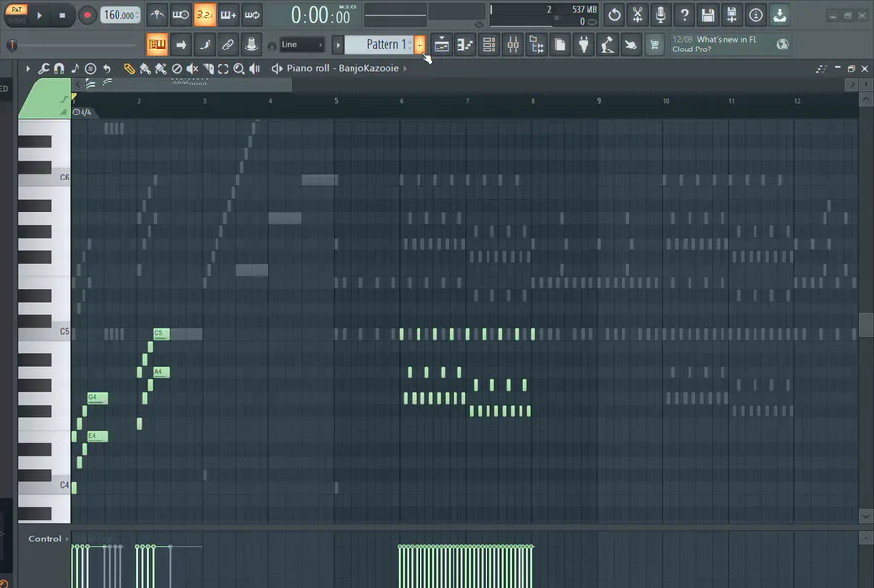Open the plugin picker plug icon

(584, 45)
